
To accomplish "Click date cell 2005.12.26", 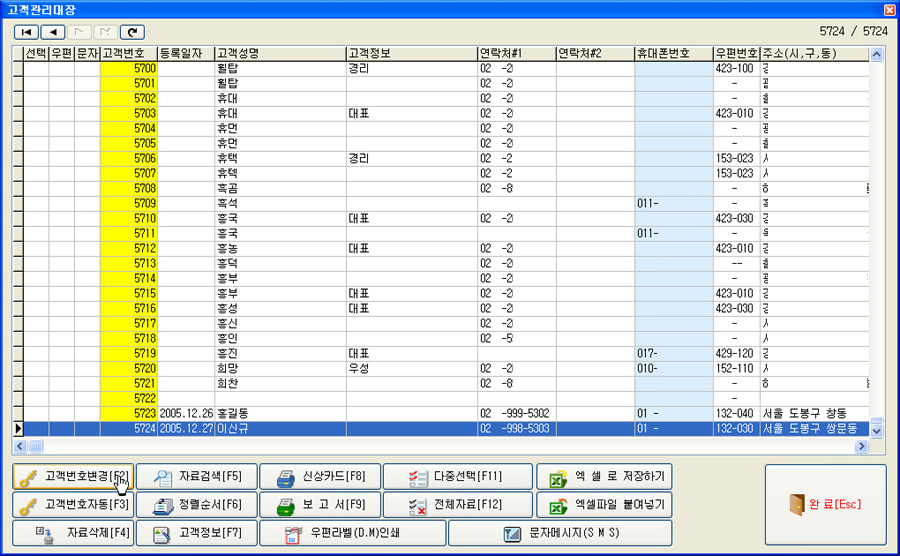I will [186, 414].
